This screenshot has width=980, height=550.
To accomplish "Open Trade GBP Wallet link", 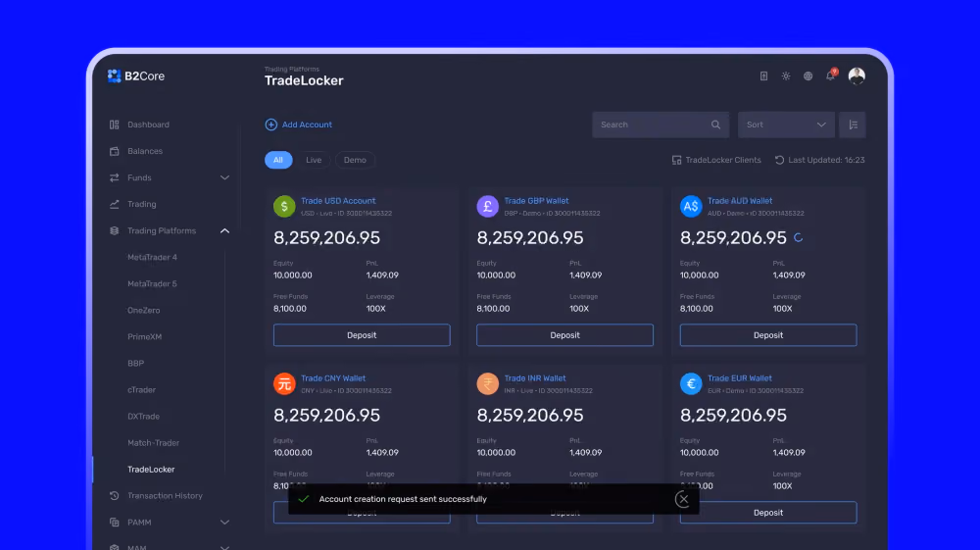I will (536, 201).
